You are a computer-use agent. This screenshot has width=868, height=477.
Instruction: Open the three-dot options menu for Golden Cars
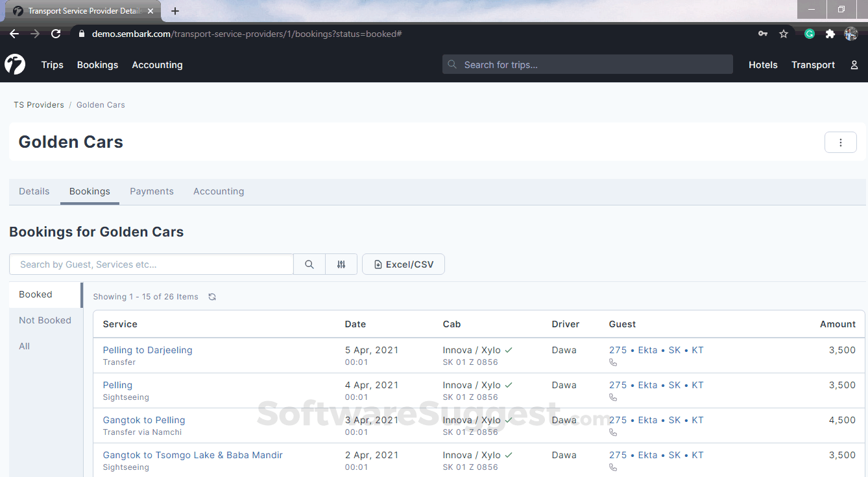(840, 142)
